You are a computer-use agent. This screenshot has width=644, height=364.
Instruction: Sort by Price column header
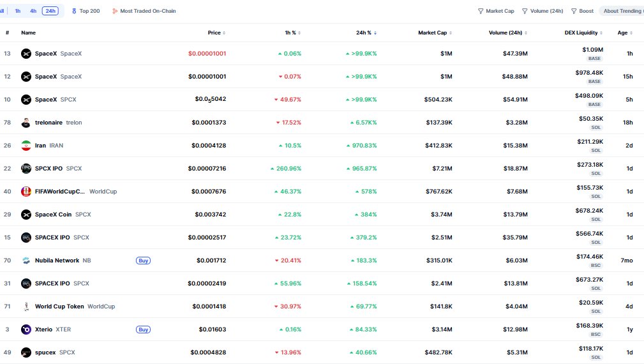(x=216, y=33)
